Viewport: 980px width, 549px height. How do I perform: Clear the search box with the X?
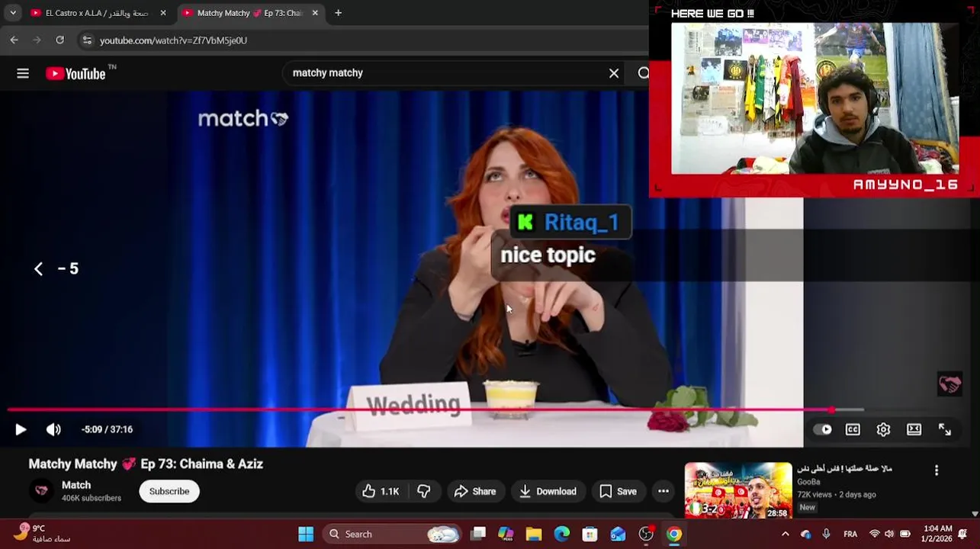[x=614, y=73]
